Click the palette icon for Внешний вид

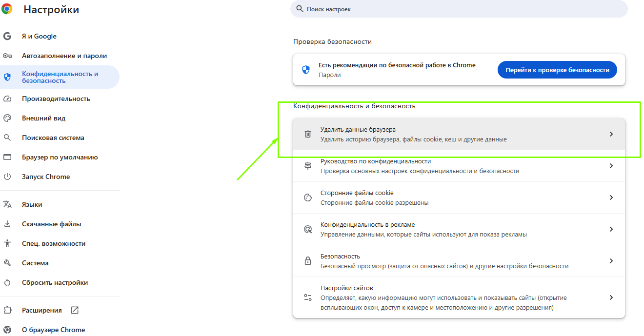(7, 118)
